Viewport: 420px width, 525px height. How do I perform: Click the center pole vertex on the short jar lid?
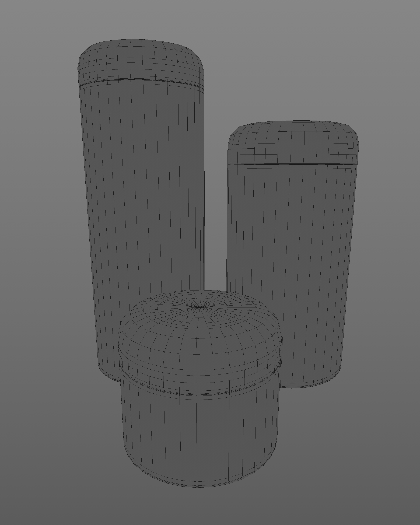[200, 307]
